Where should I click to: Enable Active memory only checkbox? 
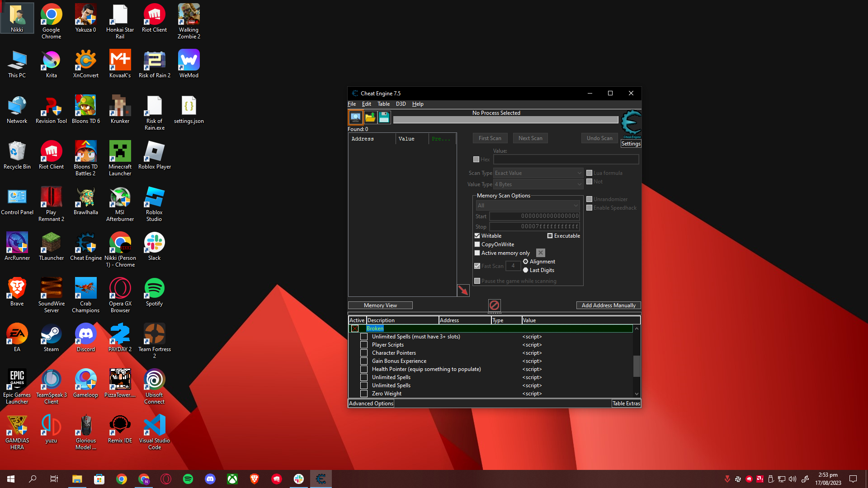pyautogui.click(x=477, y=253)
